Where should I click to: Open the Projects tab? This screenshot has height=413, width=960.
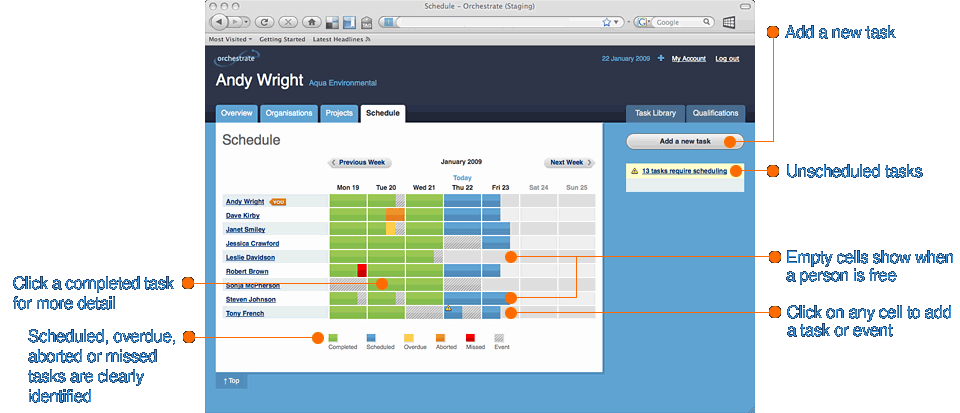pos(339,114)
